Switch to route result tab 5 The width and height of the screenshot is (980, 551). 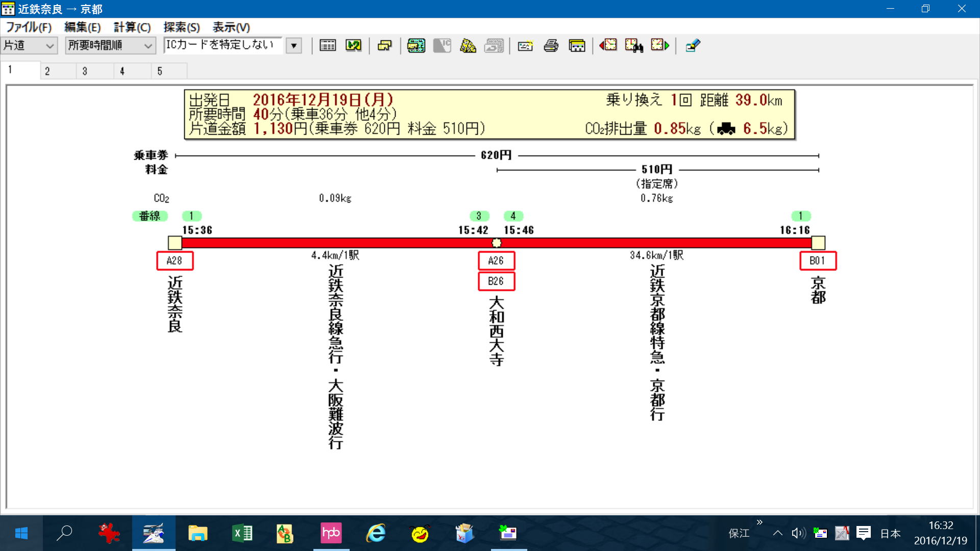[169, 71]
